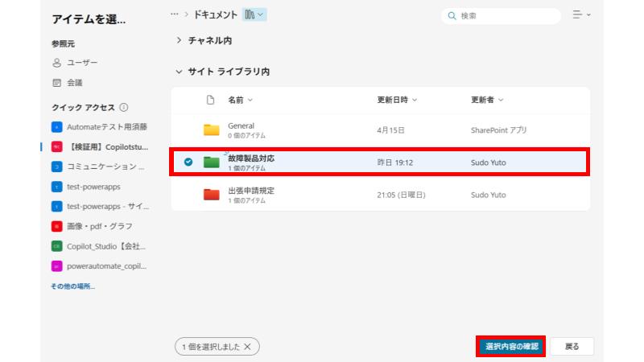Click the 会議 calendar icon
Image resolution: width=644 pixels, height=362 pixels.
tap(56, 83)
